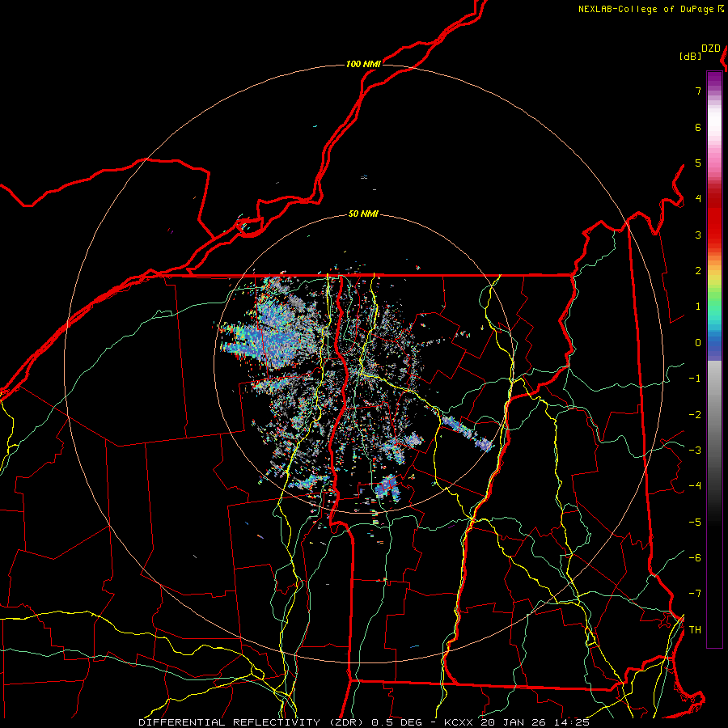The image size is (728, 728).
Task: Click the -4 value on color scale
Action: [x=695, y=486]
